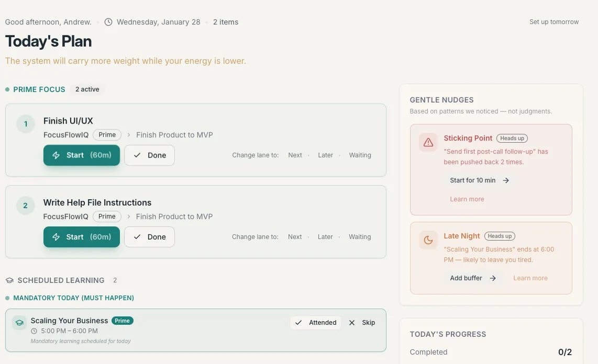Move Write Help File Instructions to Waiting lane
Viewport: 598px width, 364px height.
pyautogui.click(x=360, y=237)
